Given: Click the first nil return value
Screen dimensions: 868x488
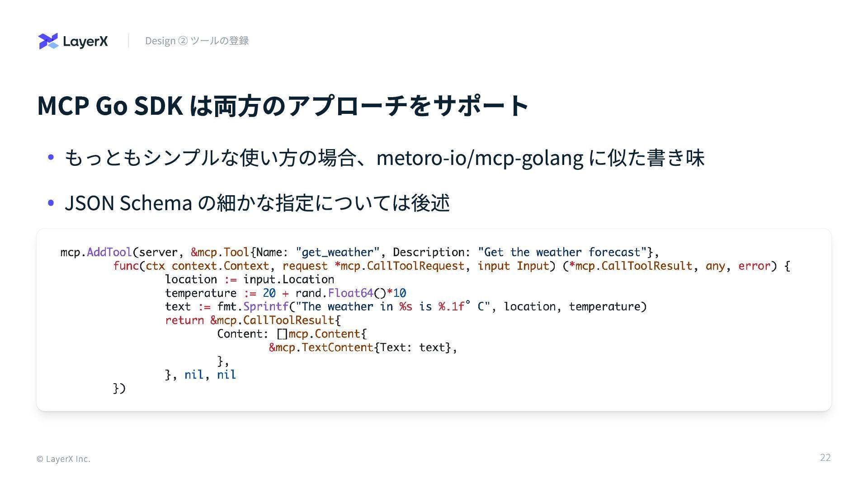Looking at the screenshot, I should 193,375.
